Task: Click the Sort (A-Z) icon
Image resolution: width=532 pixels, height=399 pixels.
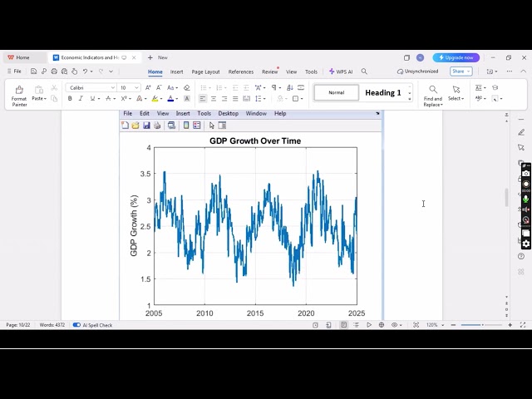Action: coord(290,88)
